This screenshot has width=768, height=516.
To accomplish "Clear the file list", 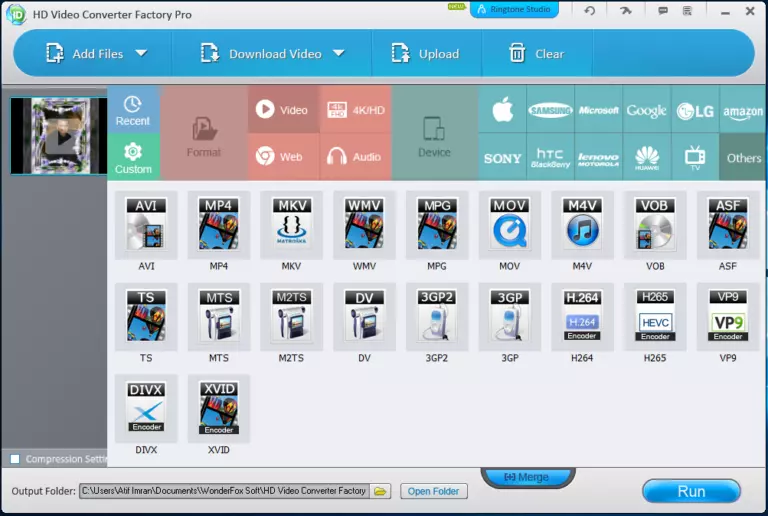I will click(x=537, y=53).
